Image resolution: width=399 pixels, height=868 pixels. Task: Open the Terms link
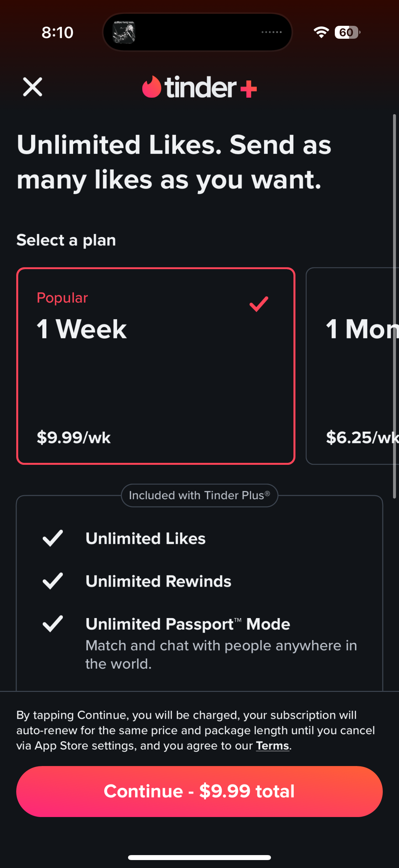click(272, 746)
